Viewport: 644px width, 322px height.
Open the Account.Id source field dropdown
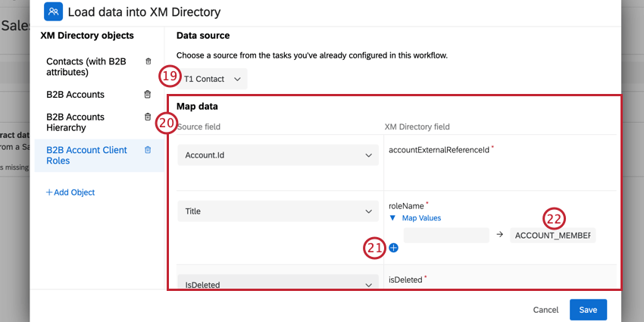click(278, 155)
